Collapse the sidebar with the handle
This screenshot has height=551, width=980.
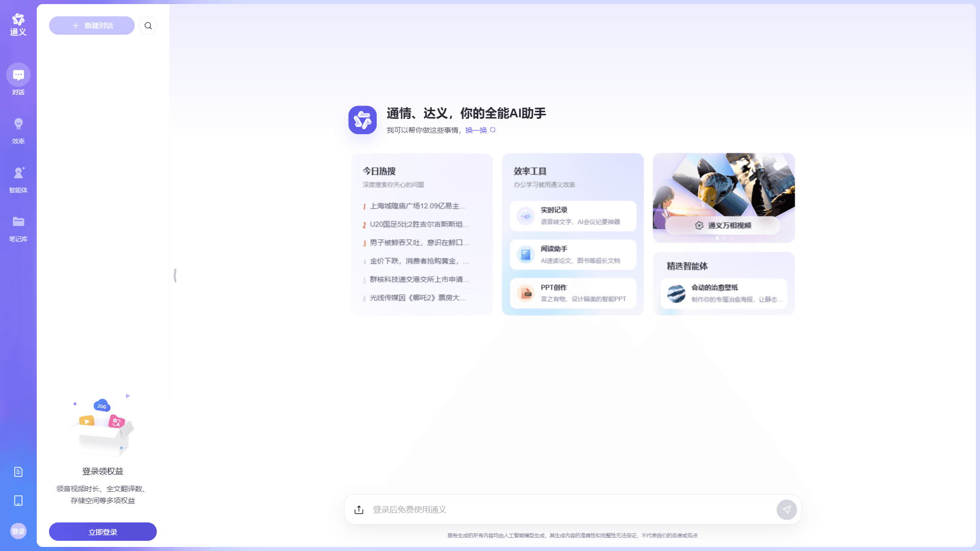175,275
